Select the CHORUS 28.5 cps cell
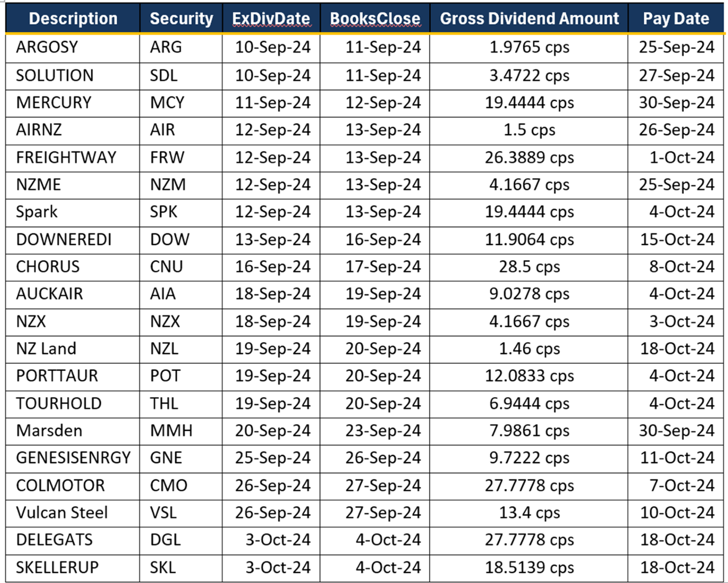The image size is (728, 583). [529, 267]
